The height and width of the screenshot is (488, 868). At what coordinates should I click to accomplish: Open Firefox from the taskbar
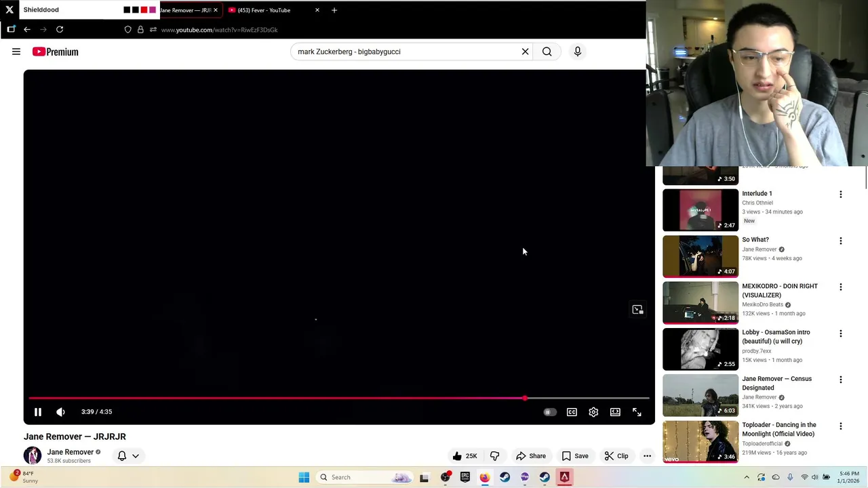484,477
